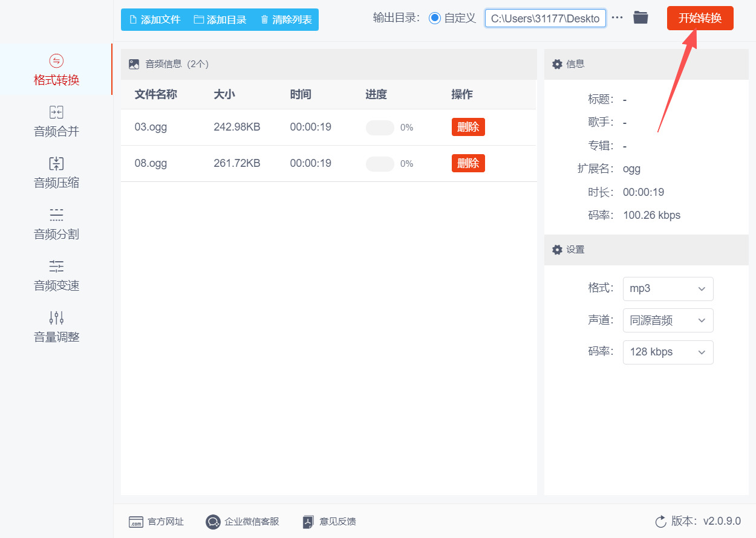The height and width of the screenshot is (538, 756).
Task: Open the 格式 mp3 format dropdown
Action: [668, 289]
